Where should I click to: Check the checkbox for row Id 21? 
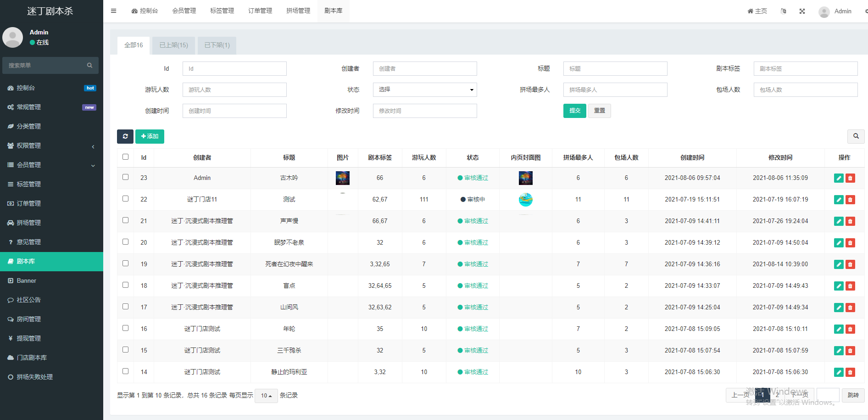(x=125, y=220)
